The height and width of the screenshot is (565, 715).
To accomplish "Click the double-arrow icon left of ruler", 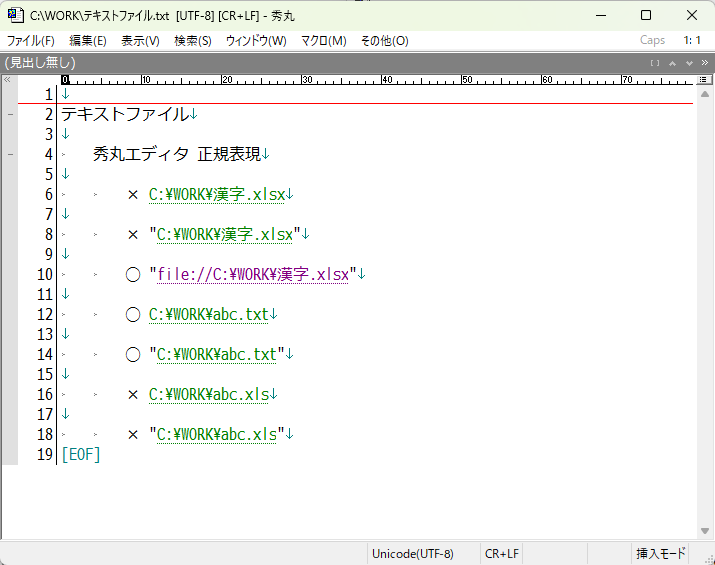I will 8,80.
